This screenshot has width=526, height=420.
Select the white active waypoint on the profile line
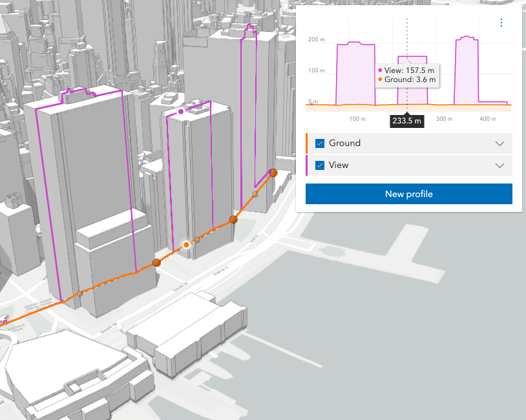pyautogui.click(x=186, y=245)
